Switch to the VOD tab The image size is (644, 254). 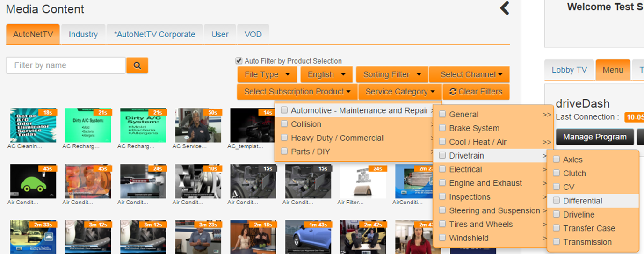[x=253, y=35]
